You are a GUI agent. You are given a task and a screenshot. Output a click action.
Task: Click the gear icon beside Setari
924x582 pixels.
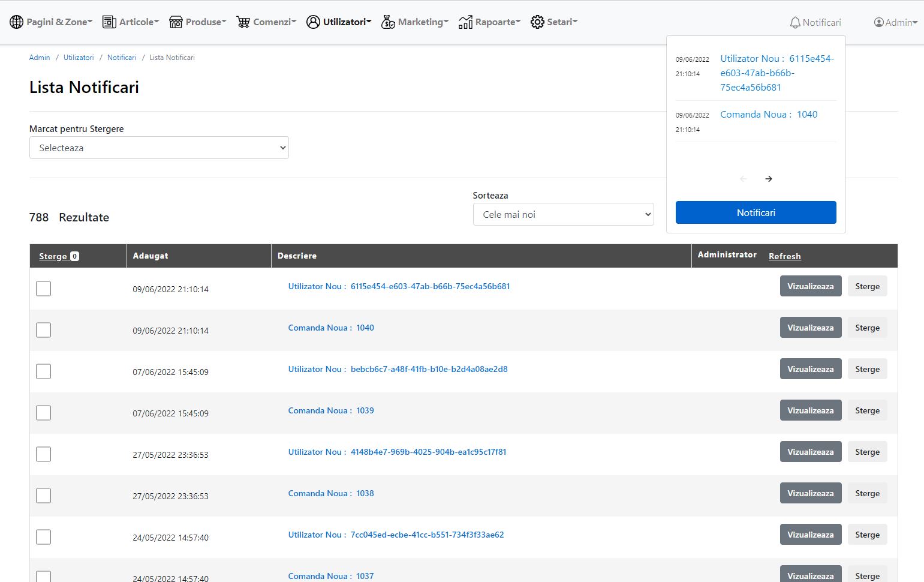tap(537, 22)
